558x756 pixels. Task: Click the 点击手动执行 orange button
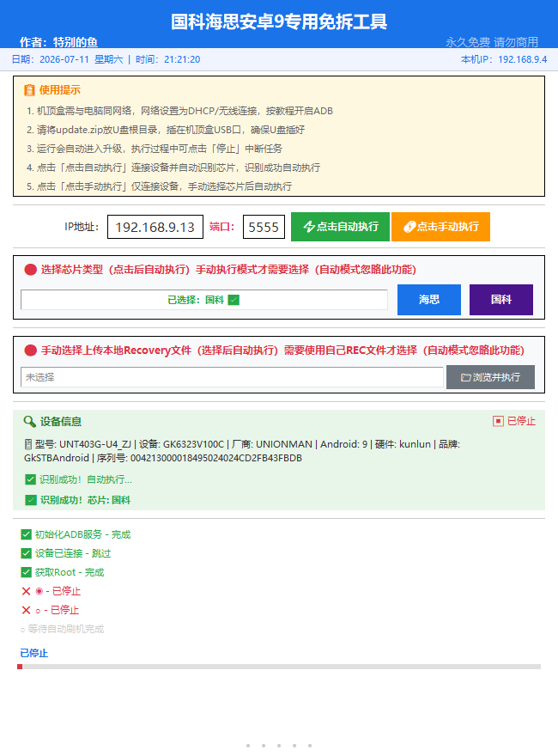[440, 227]
